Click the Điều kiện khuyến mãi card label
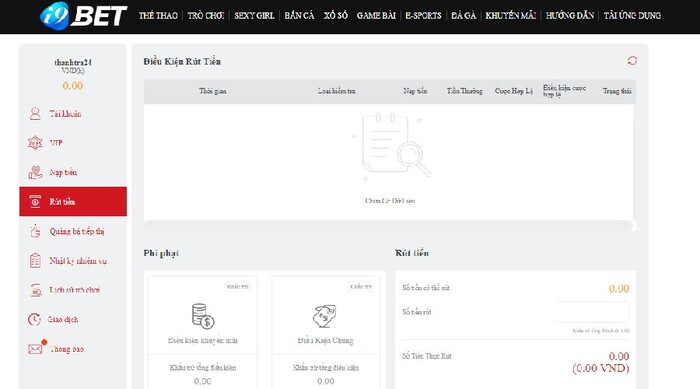 [203, 340]
